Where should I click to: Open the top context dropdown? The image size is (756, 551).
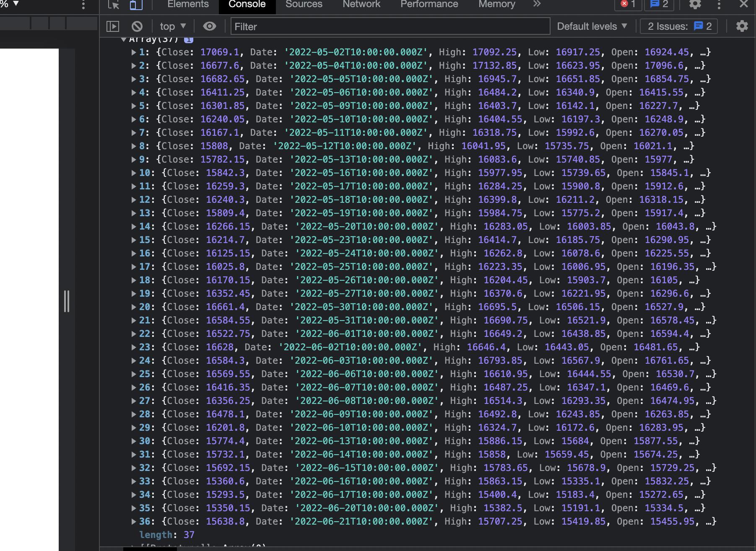(x=173, y=26)
